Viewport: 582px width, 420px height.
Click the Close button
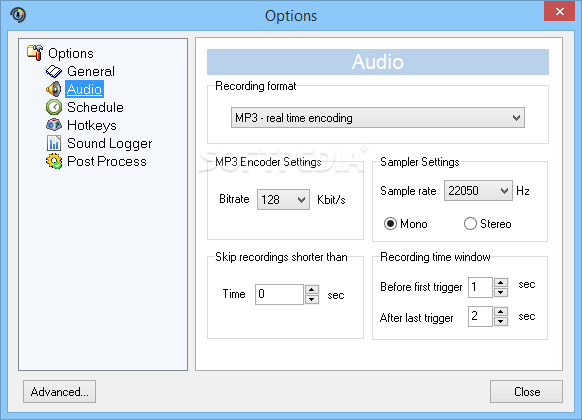[x=526, y=391]
